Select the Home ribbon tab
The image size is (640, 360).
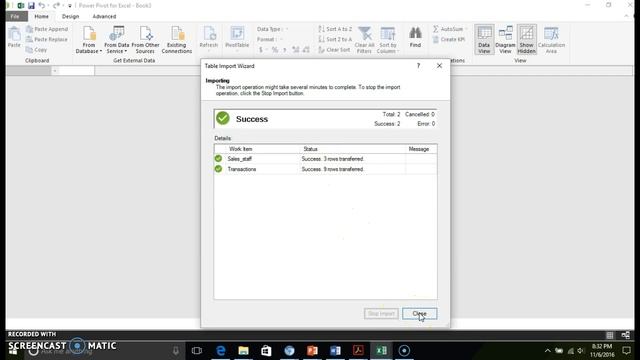point(42,17)
